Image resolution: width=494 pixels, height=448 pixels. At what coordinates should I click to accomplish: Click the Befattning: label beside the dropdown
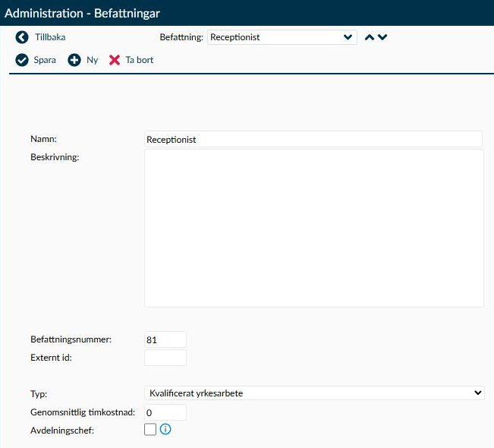click(x=181, y=37)
